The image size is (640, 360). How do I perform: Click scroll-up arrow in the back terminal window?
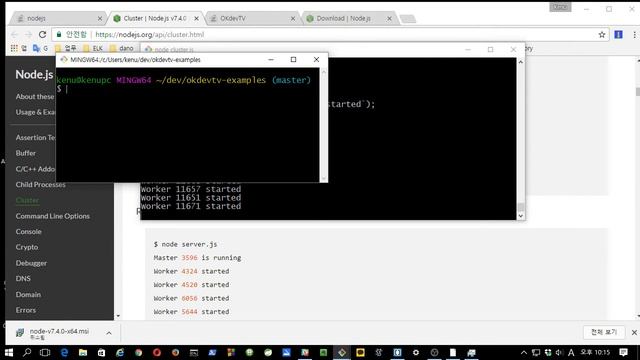520,62
